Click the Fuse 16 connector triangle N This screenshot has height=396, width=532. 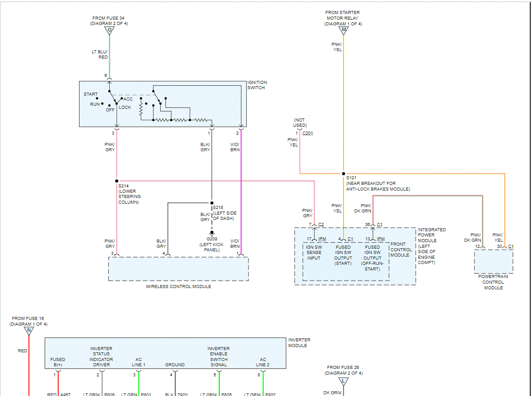point(28,331)
